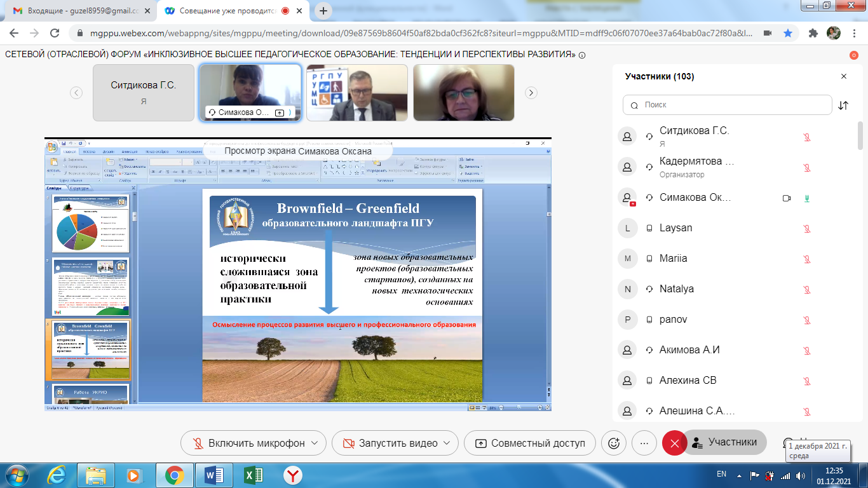Screen dimensions: 868x488
Task: Expand the video options dropdown arrow
Action: (447, 444)
